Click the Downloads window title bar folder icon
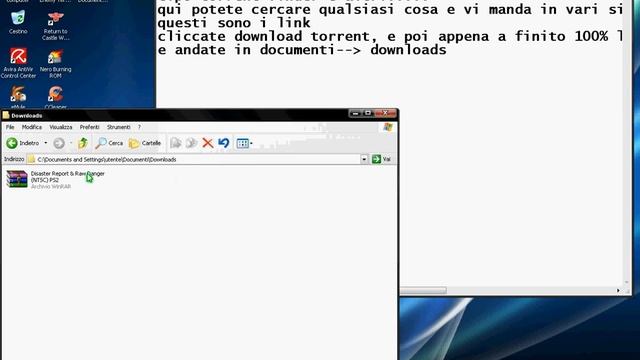 (x=6, y=116)
